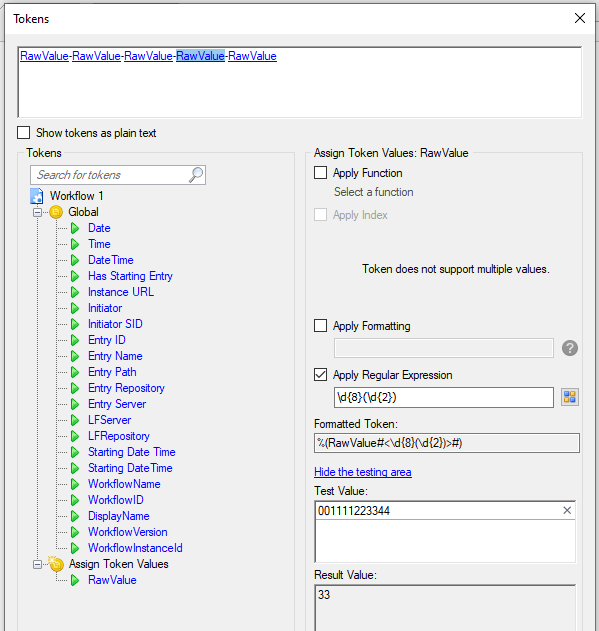599x631 pixels.
Task: Click the search magnifier icon in token search
Action: coord(196,175)
